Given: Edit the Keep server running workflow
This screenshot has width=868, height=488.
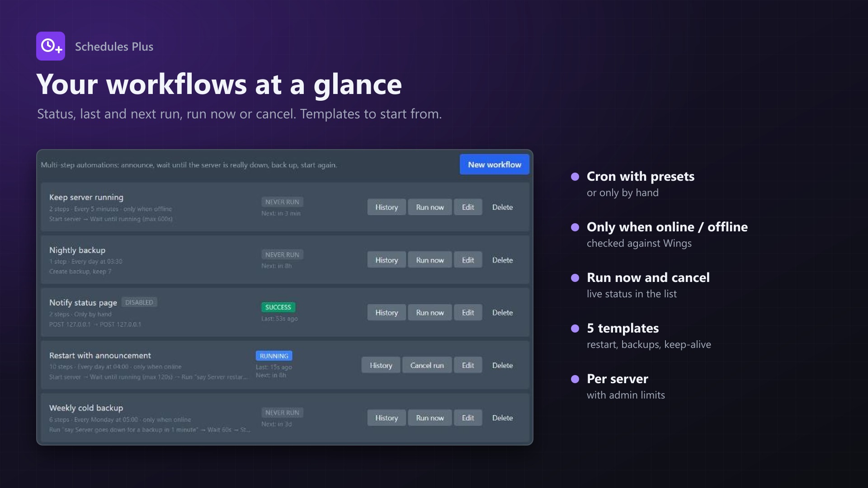Looking at the screenshot, I should [468, 207].
